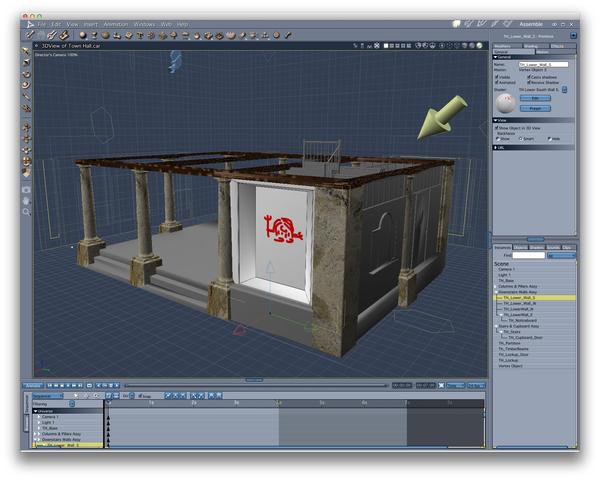Image resolution: width=600 pixels, height=480 pixels.
Task: Click the Name input field
Action: tap(543, 65)
